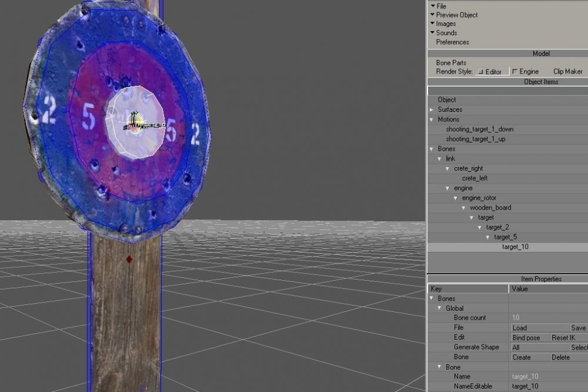
Task: Collapse the Motions node
Action: [431, 119]
